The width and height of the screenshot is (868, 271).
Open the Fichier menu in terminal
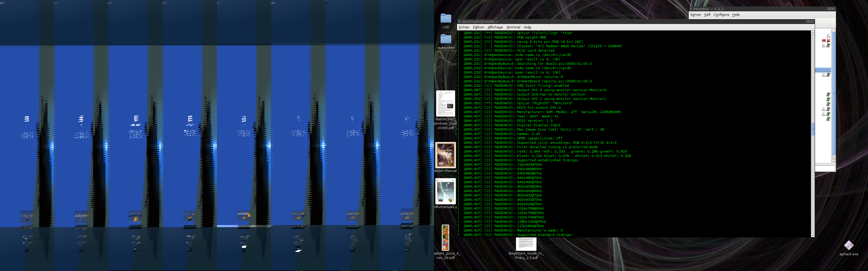(x=464, y=27)
